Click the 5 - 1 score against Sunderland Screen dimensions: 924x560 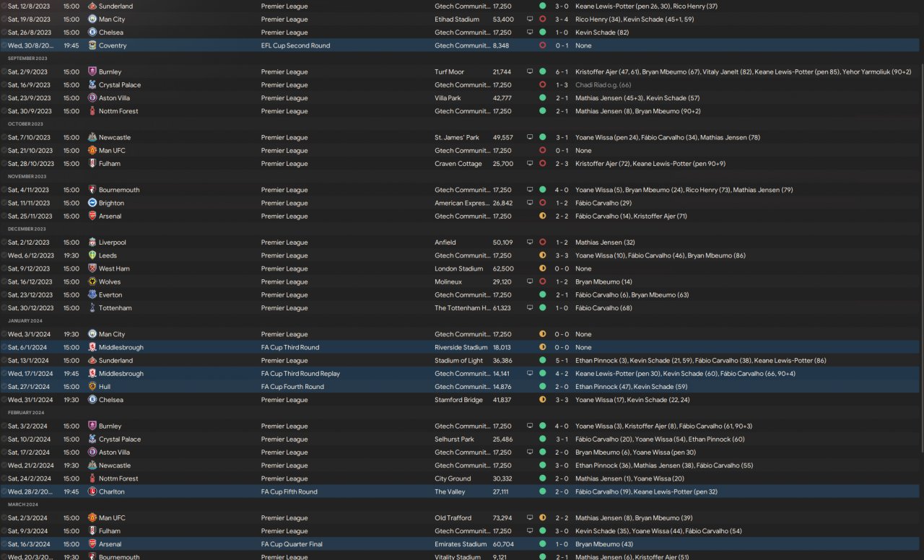pos(562,360)
